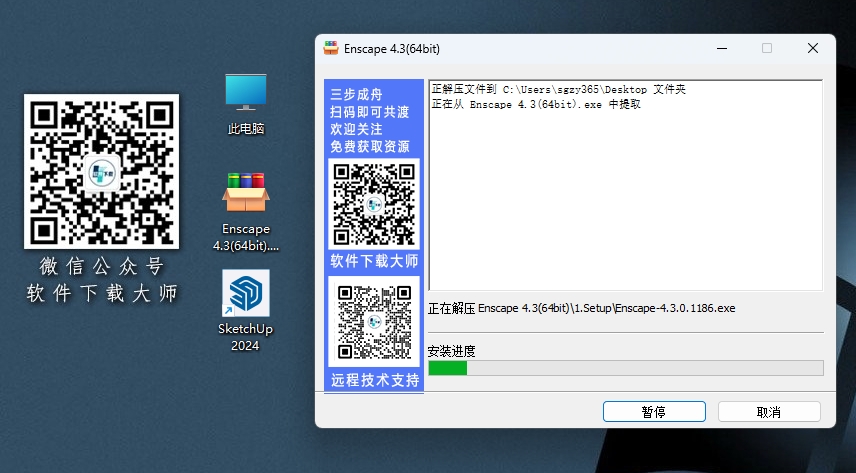Viewport: 856px width, 473px height.
Task: Click the Enscape 4.3(64bit) window title text
Action: tap(391, 49)
